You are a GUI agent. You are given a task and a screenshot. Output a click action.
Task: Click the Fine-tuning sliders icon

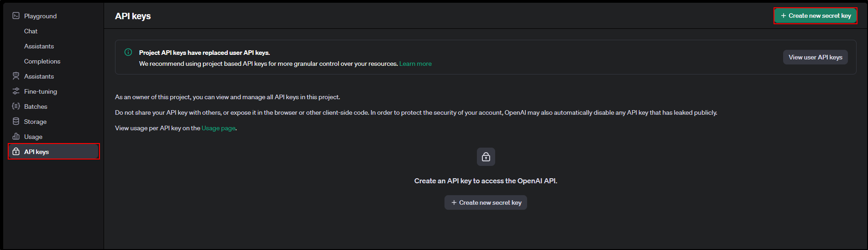coord(16,91)
